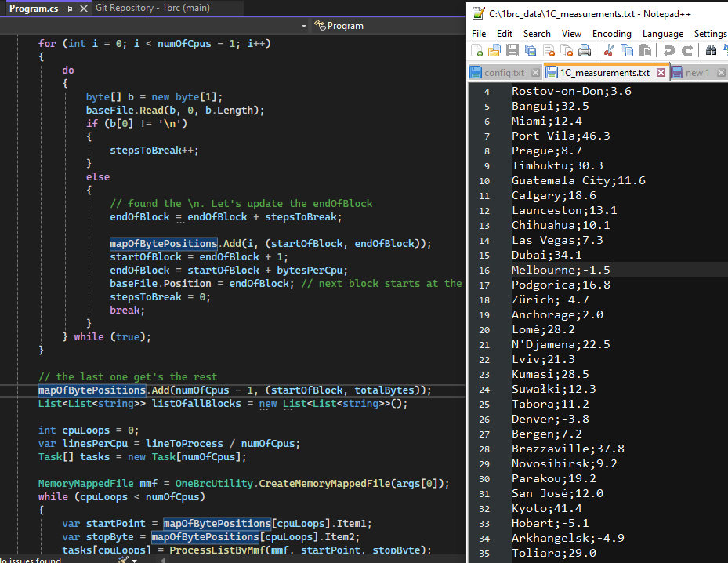Click the Copy icon in the toolbar
This screenshot has height=563, width=728.
click(x=626, y=51)
